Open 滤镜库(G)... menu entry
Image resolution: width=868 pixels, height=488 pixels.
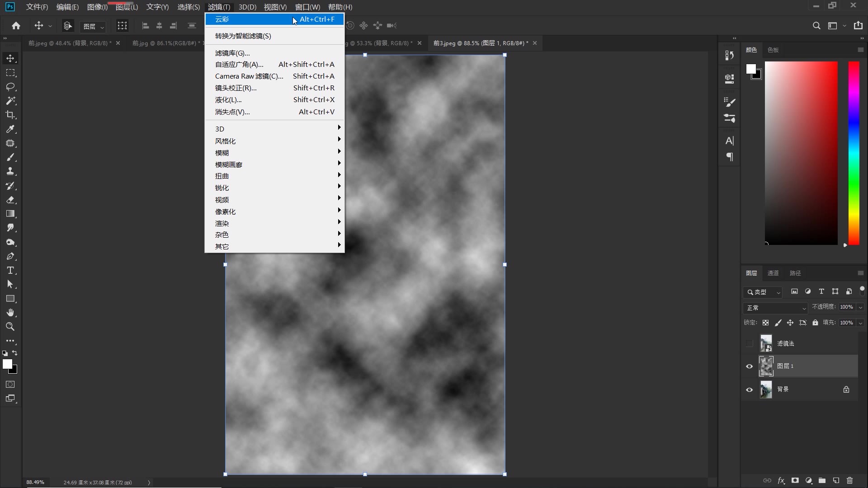click(275, 53)
